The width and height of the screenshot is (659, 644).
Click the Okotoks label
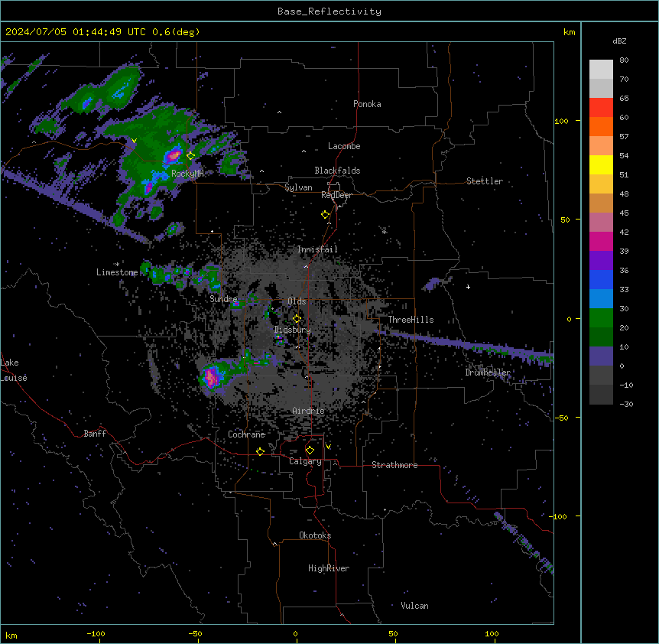pos(315,535)
